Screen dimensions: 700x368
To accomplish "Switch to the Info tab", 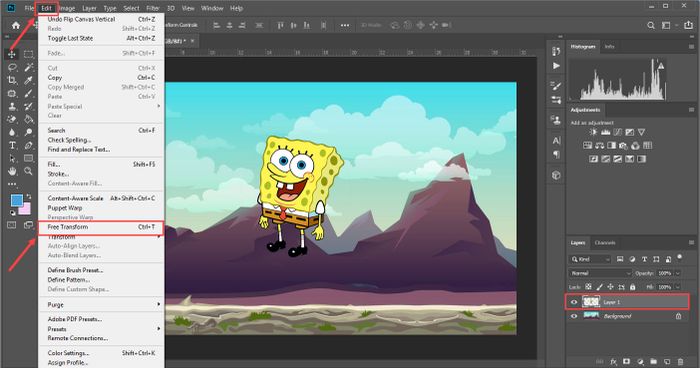I will click(x=609, y=46).
